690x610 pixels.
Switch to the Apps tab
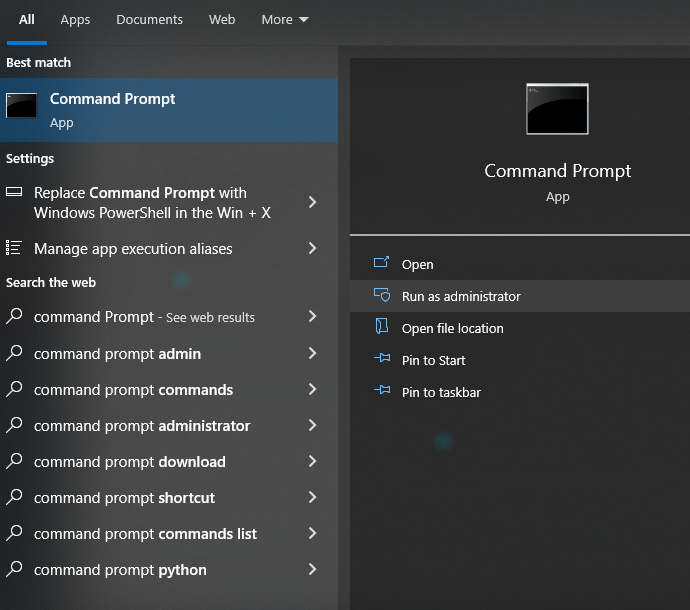click(75, 20)
